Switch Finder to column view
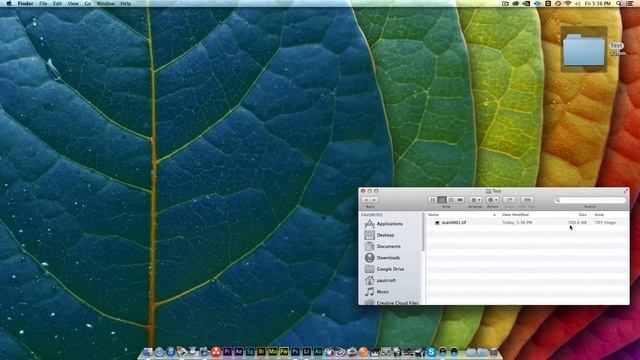The width and height of the screenshot is (640, 360). tap(451, 200)
